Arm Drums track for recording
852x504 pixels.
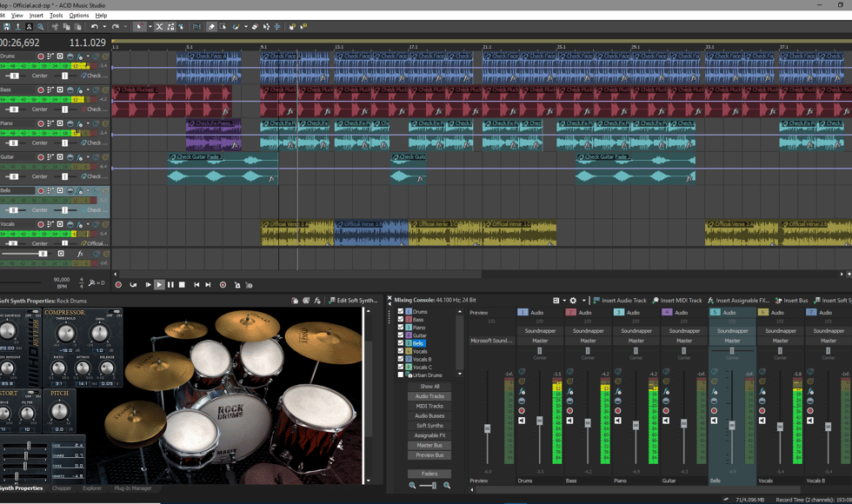(x=41, y=56)
